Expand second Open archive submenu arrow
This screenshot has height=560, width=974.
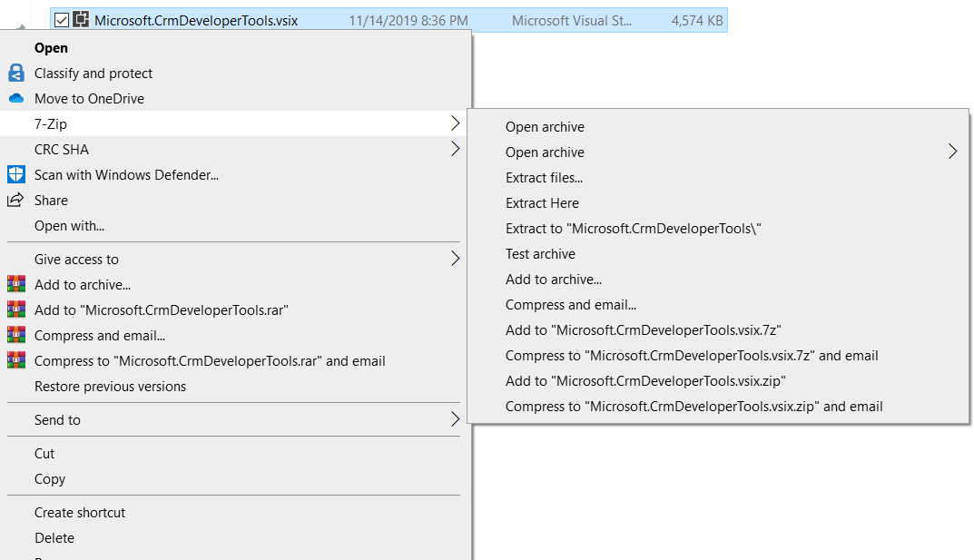click(952, 152)
